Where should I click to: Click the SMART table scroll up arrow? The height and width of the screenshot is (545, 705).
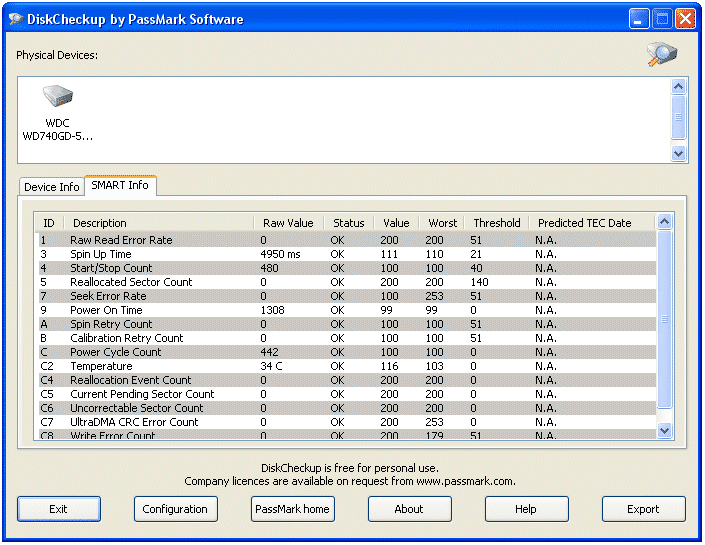click(664, 221)
